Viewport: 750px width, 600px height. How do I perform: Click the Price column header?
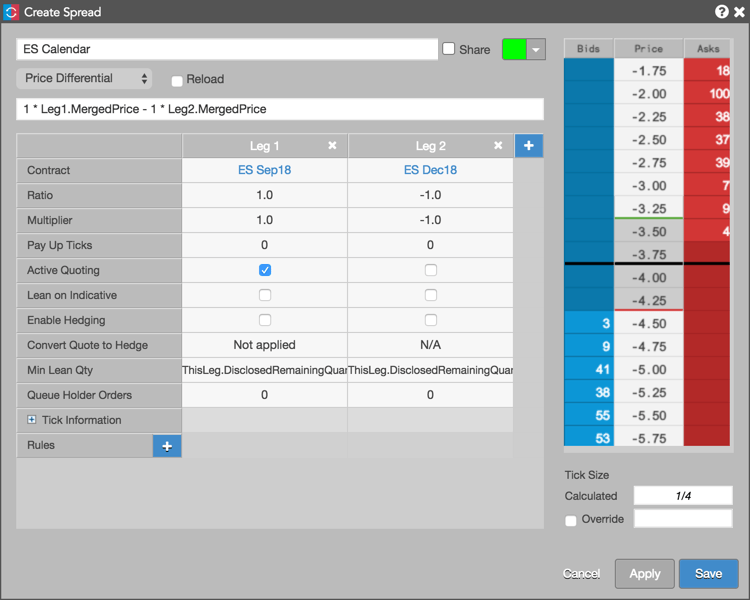coord(649,48)
